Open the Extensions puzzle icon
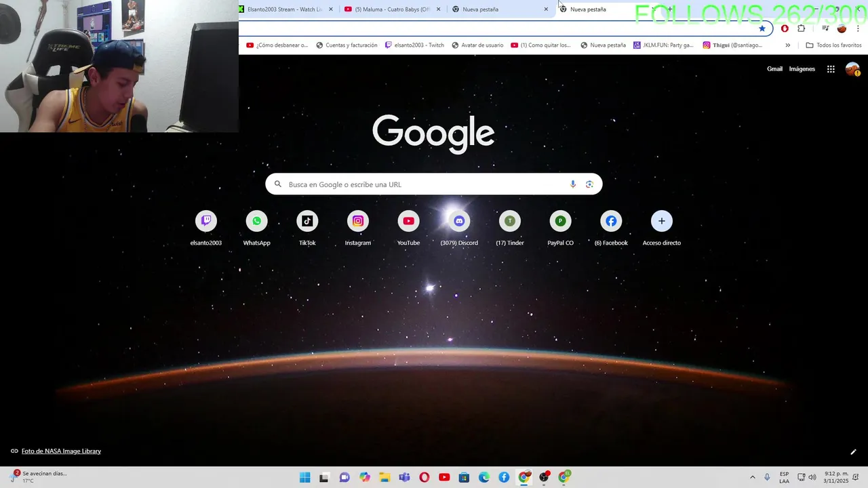This screenshot has height=488, width=868. tap(802, 28)
